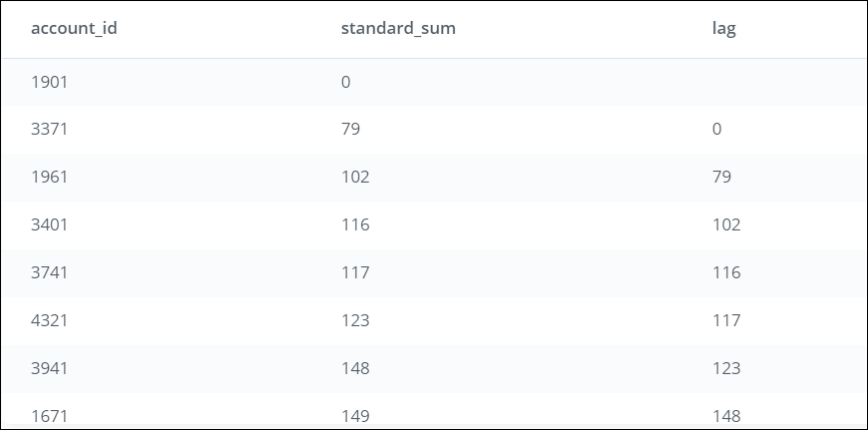Viewport: 868px width, 430px height.
Task: Click the standard_sum column header
Action: [x=398, y=28]
